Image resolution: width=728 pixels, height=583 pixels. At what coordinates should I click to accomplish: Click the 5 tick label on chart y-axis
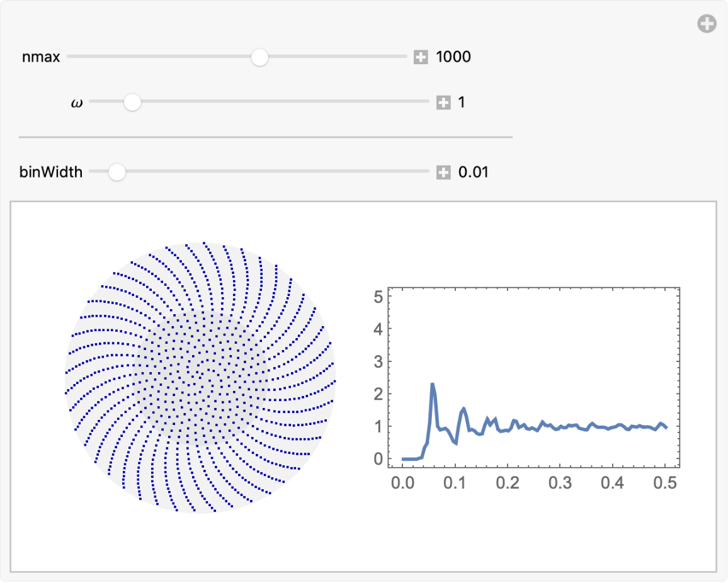378,297
